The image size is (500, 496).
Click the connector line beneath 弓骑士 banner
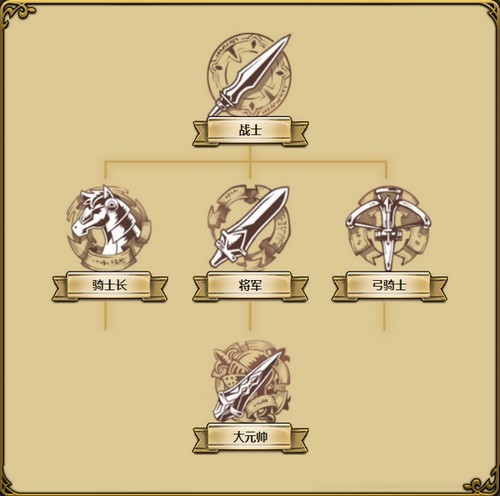[384, 315]
